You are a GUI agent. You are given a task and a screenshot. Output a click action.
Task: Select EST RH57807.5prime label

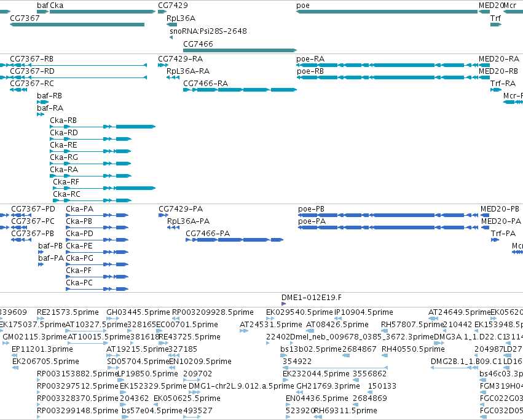pyautogui.click(x=412, y=325)
